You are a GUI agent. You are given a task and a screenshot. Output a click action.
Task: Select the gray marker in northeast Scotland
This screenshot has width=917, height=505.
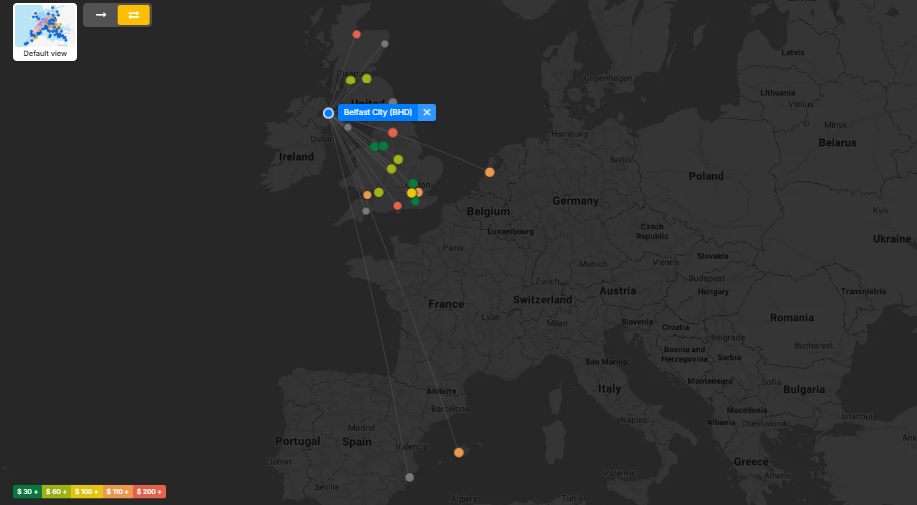click(x=385, y=43)
